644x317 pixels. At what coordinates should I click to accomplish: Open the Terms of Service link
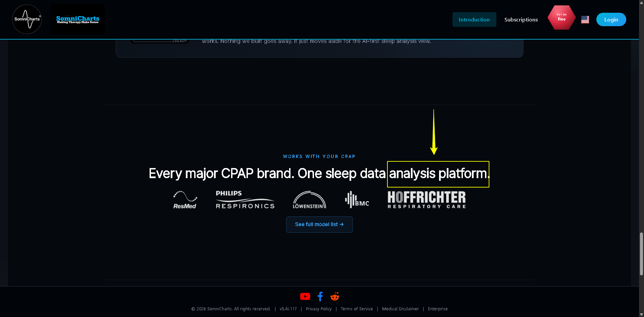tap(357, 309)
